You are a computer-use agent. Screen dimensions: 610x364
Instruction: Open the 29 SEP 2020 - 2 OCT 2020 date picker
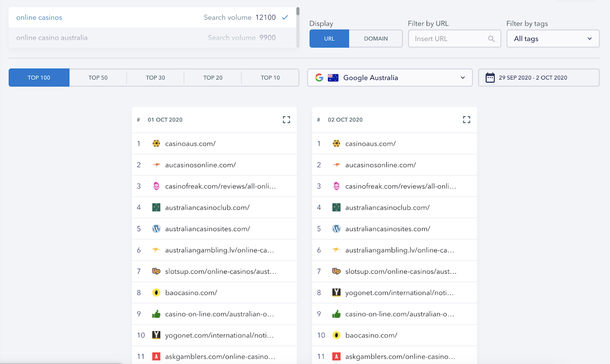pos(539,78)
